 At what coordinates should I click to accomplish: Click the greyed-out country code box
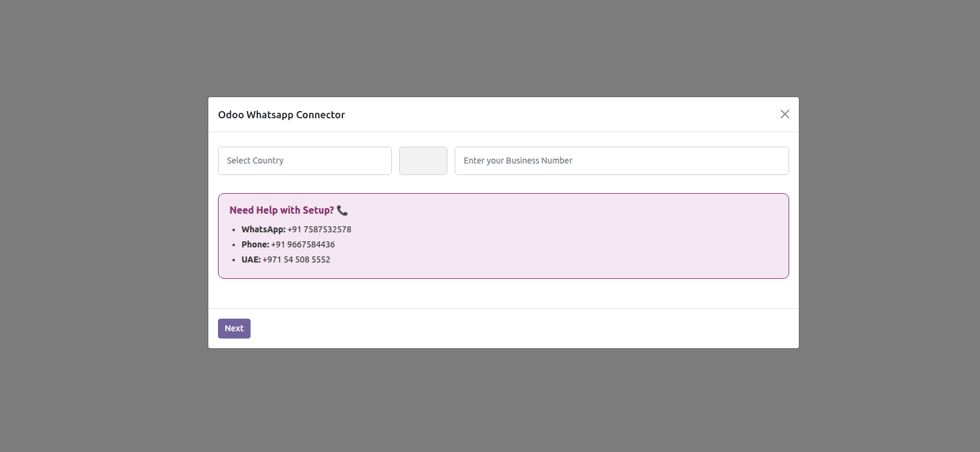click(x=423, y=161)
